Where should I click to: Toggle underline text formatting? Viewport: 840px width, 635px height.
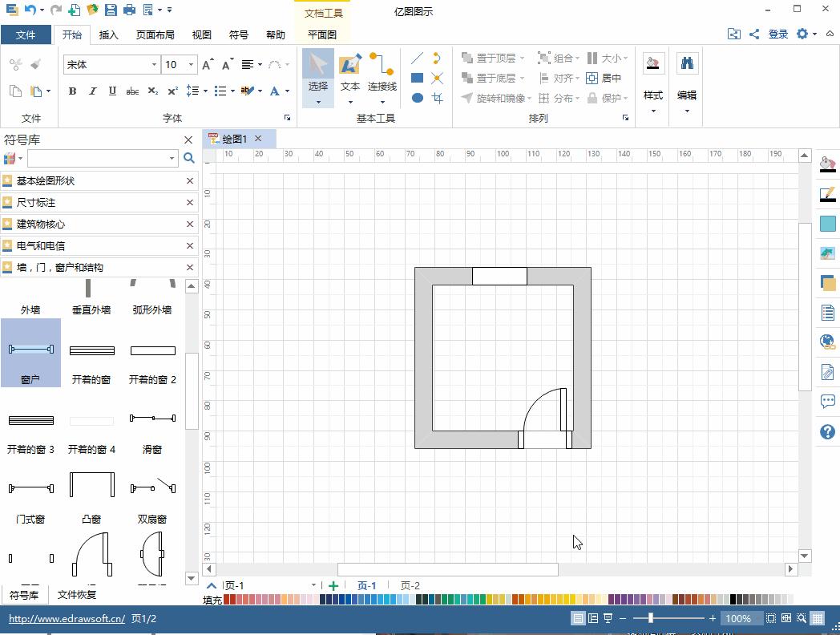(x=112, y=91)
